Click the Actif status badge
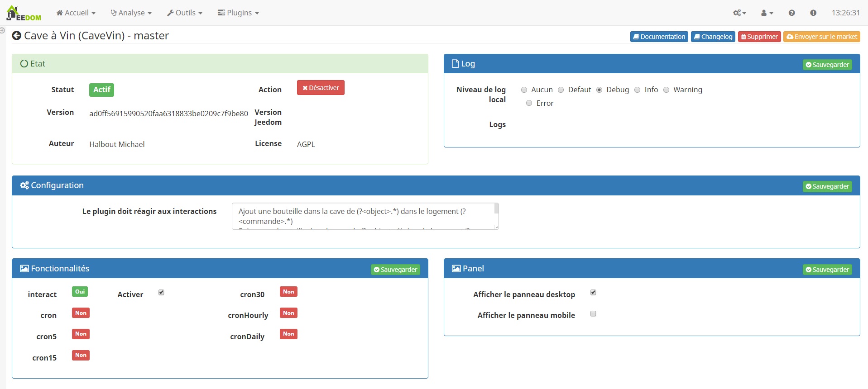 101,90
